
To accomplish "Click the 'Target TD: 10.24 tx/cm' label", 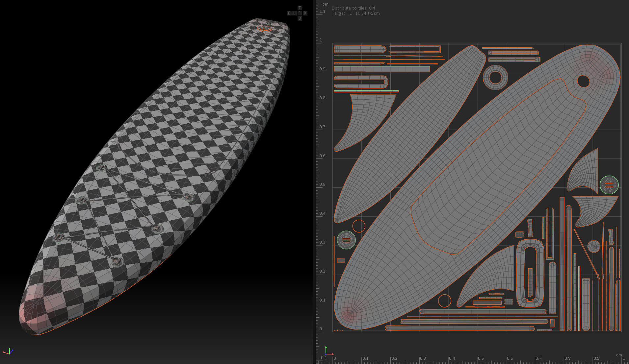I will [x=355, y=13].
